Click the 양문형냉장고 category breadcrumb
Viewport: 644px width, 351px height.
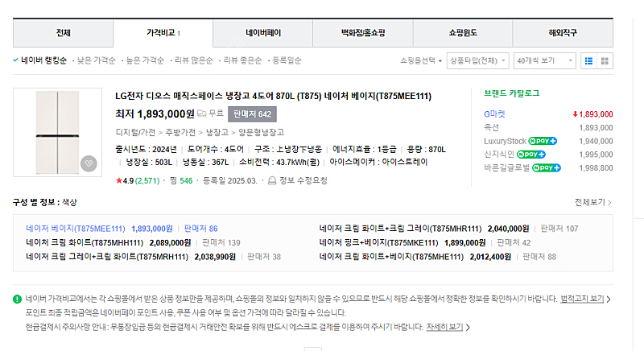(x=261, y=132)
